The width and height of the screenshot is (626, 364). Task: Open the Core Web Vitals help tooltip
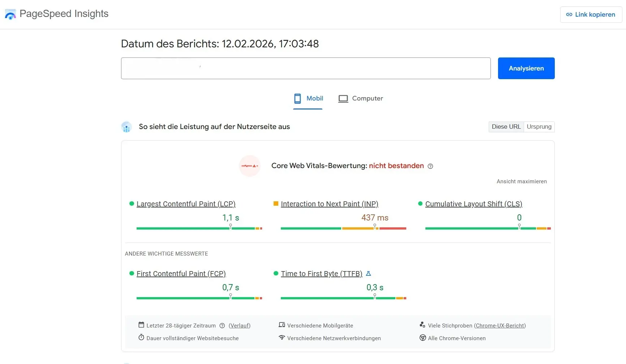pyautogui.click(x=430, y=166)
